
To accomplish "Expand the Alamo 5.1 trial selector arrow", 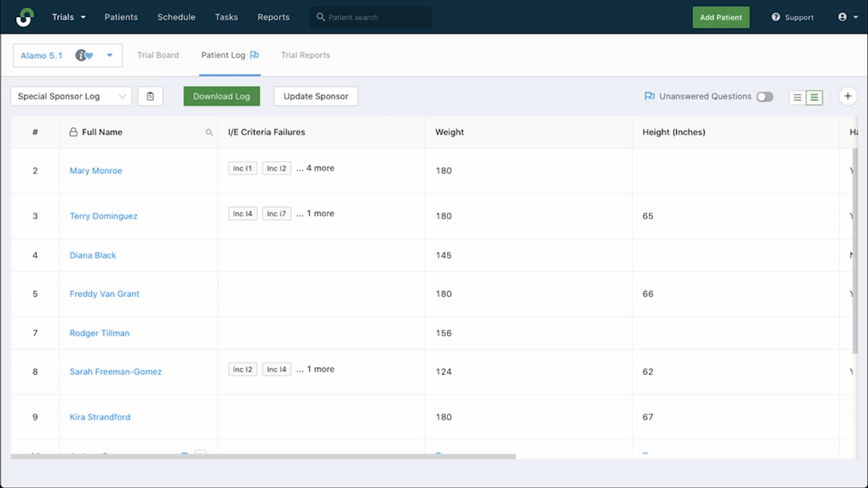I will click(x=110, y=55).
